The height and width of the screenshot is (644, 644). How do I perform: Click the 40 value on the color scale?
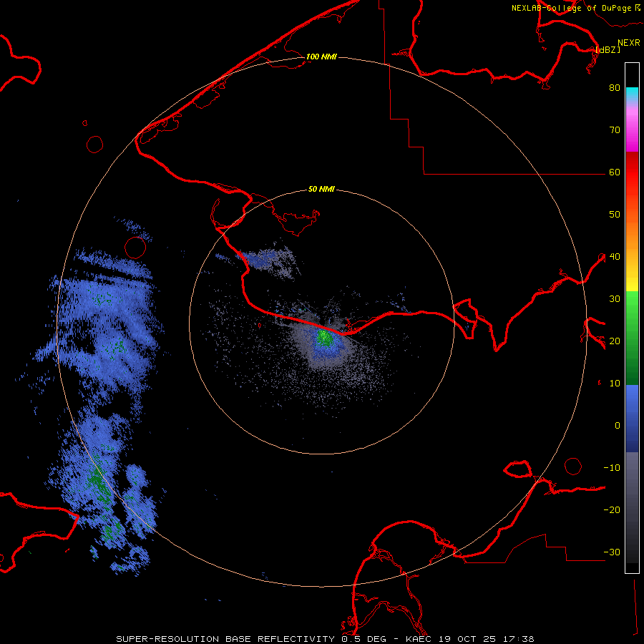615,257
